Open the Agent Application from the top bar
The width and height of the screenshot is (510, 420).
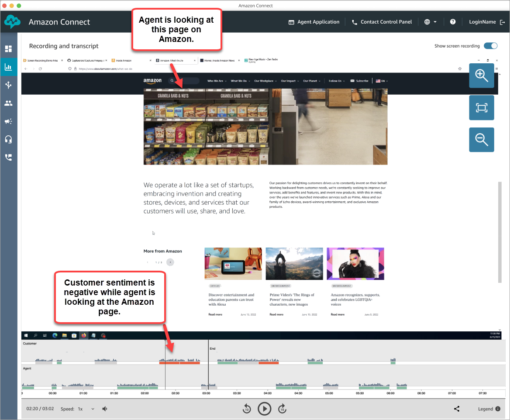click(x=314, y=21)
